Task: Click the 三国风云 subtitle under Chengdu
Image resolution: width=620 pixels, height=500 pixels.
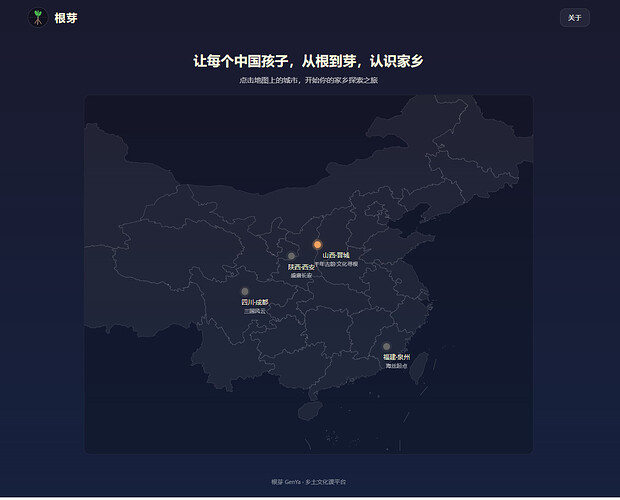Action: pos(255,311)
